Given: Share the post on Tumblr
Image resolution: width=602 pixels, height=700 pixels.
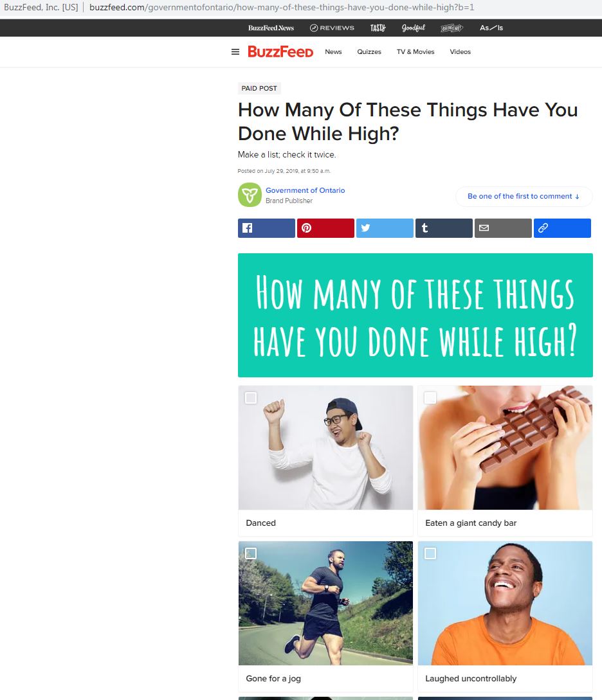Looking at the screenshot, I should click(444, 228).
